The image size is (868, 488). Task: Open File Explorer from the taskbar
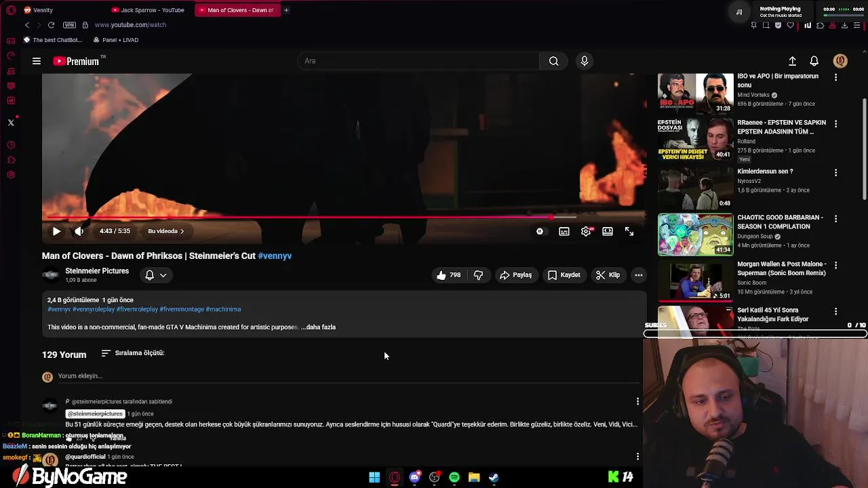[474, 477]
